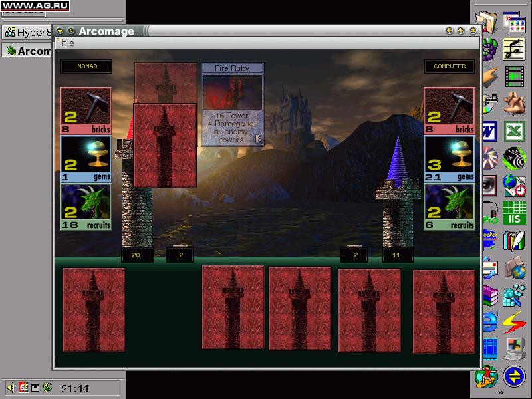Viewport: 532px width, 399px height.
Task: Launch the Excel shortcut icon
Action: coord(514,131)
